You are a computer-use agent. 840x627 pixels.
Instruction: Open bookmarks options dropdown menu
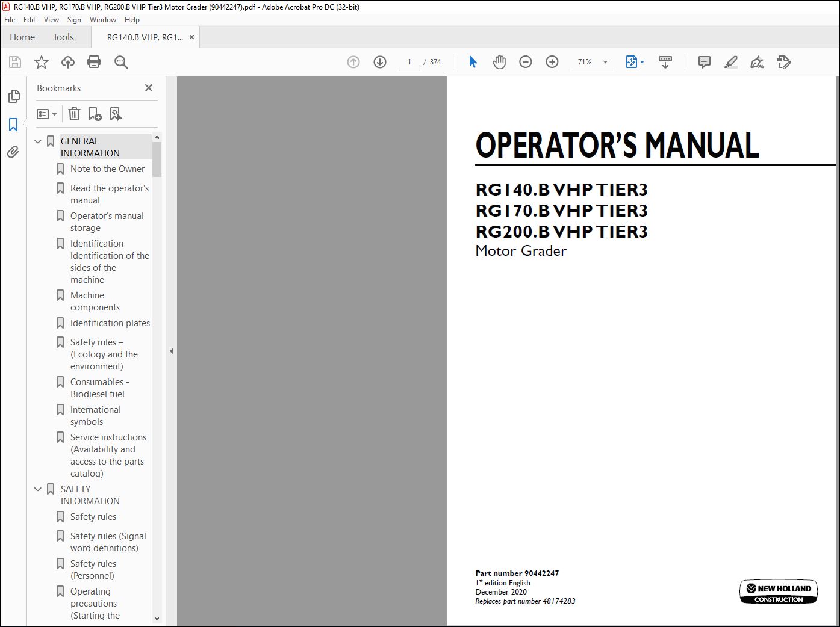pyautogui.click(x=47, y=114)
